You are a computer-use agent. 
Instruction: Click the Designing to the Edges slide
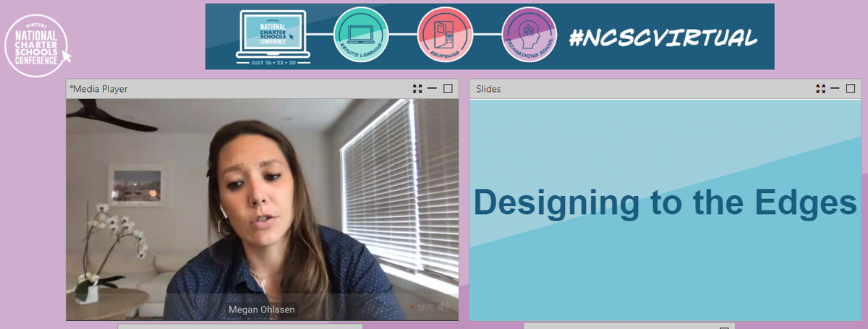(x=665, y=210)
